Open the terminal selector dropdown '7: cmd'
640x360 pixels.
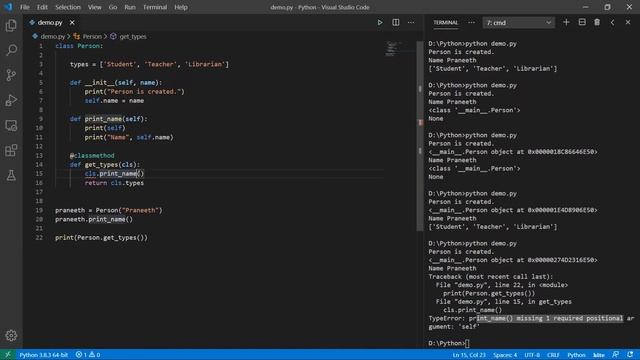tap(518, 23)
